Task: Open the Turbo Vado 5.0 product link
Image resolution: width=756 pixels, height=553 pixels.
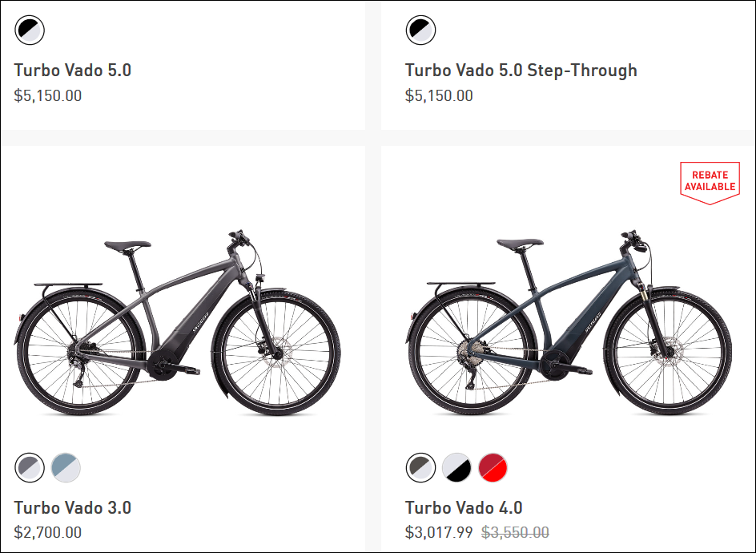Action: pyautogui.click(x=72, y=71)
